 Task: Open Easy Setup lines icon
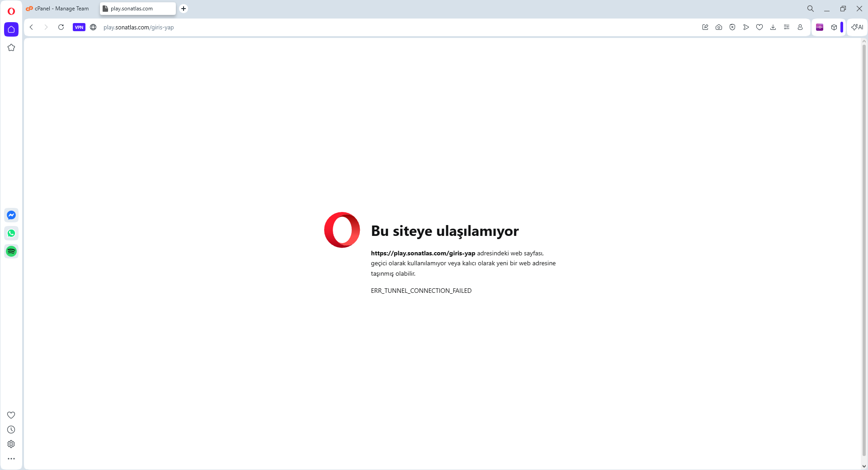787,27
